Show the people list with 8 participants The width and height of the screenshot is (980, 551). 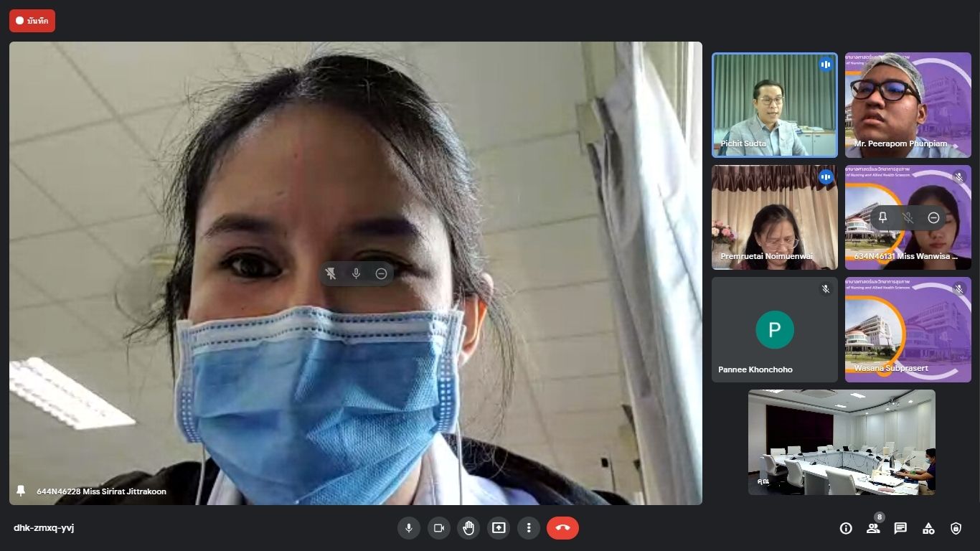click(x=873, y=528)
